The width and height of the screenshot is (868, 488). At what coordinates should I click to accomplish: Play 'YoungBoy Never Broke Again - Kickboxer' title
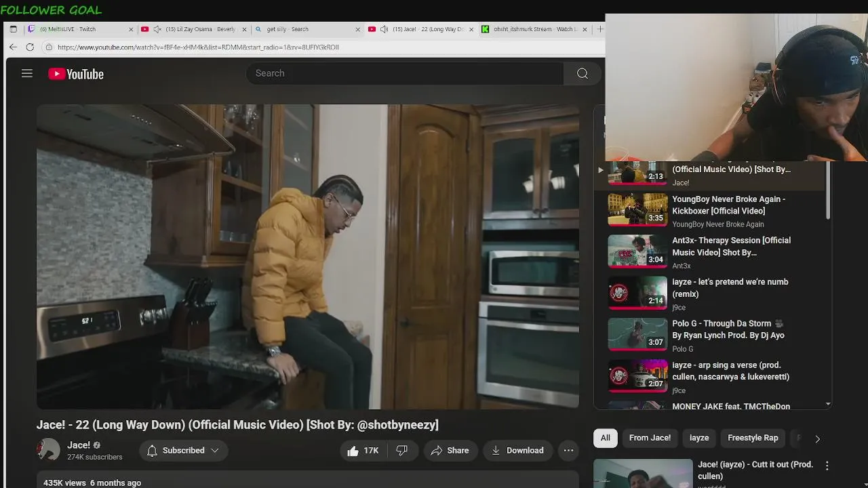728,205
